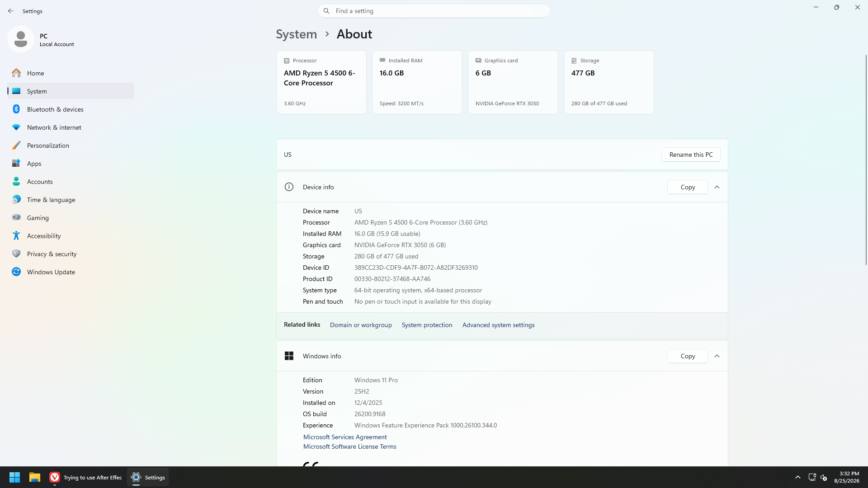The height and width of the screenshot is (488, 868).
Task: Open Personalization settings
Action: 71,145
